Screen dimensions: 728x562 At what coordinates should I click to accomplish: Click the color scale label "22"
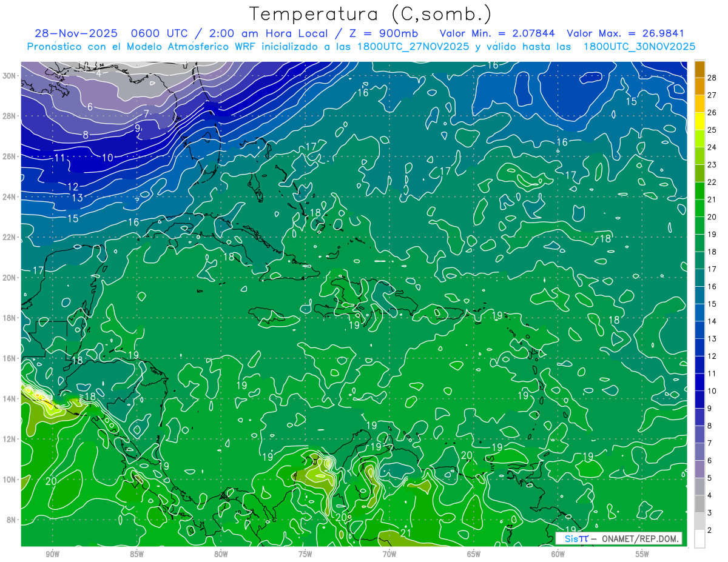[712, 182]
